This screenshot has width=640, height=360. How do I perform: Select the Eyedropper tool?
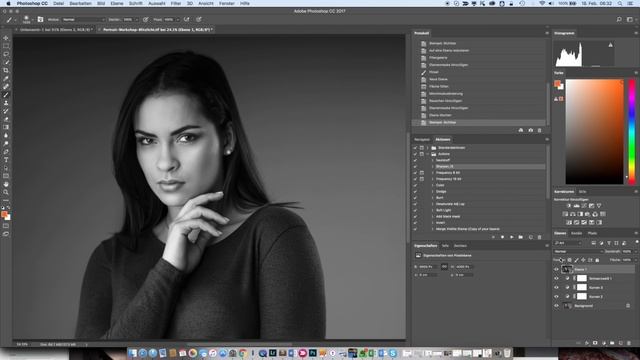point(6,78)
